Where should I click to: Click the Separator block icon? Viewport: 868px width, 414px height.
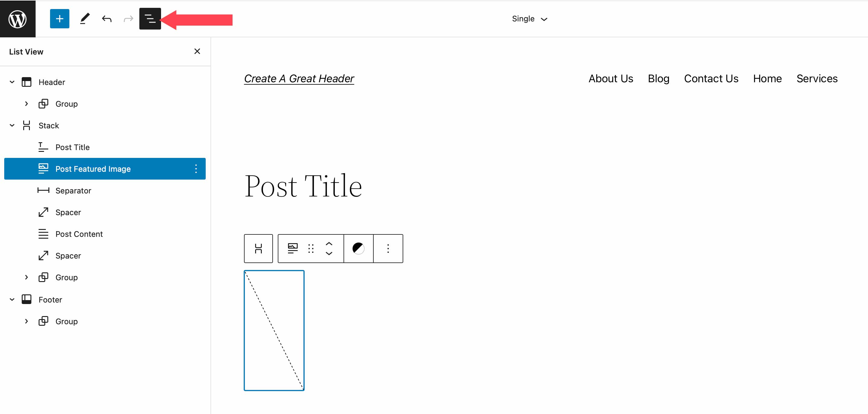point(43,191)
